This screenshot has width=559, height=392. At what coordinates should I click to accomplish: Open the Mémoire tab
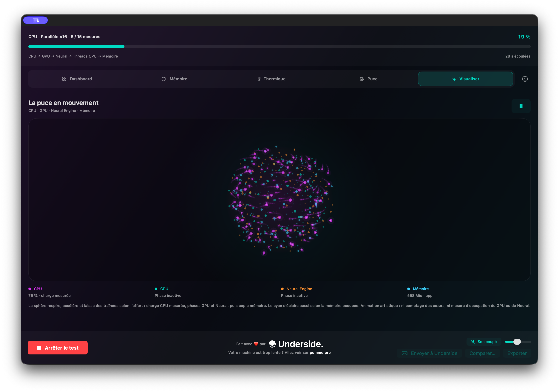pyautogui.click(x=174, y=79)
